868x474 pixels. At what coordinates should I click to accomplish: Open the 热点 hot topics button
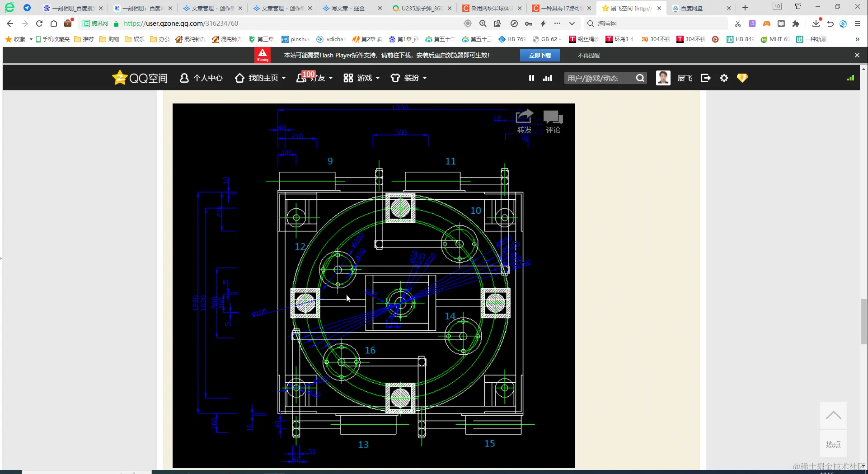834,444
